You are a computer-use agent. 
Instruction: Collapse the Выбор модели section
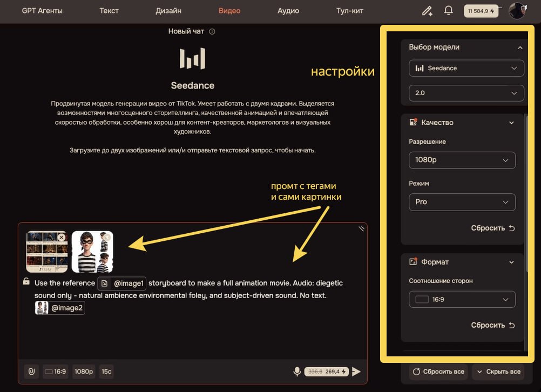520,48
